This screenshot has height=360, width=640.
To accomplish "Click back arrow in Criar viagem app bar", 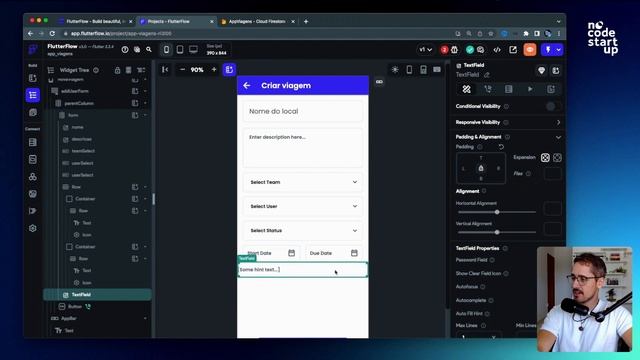I will [247, 85].
